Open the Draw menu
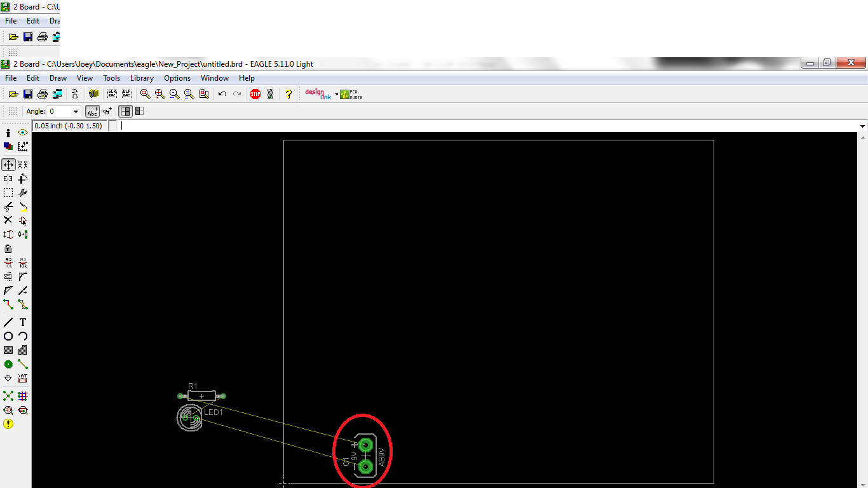The height and width of the screenshot is (488, 868). 58,78
